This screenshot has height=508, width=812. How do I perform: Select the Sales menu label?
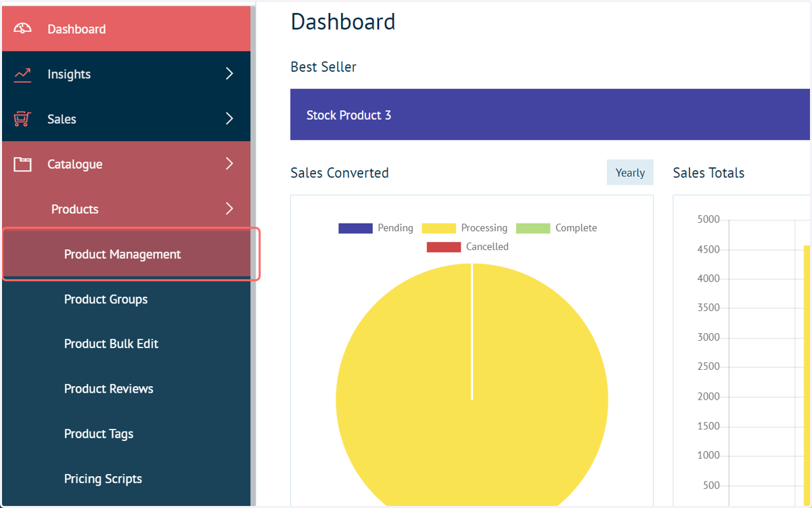click(x=62, y=119)
